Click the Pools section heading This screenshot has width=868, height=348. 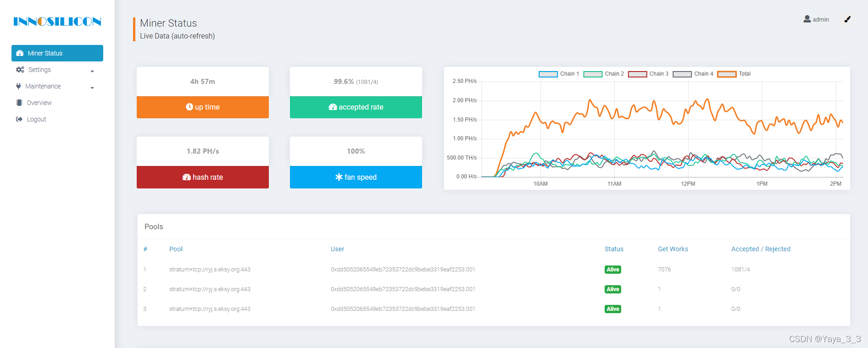click(x=154, y=226)
